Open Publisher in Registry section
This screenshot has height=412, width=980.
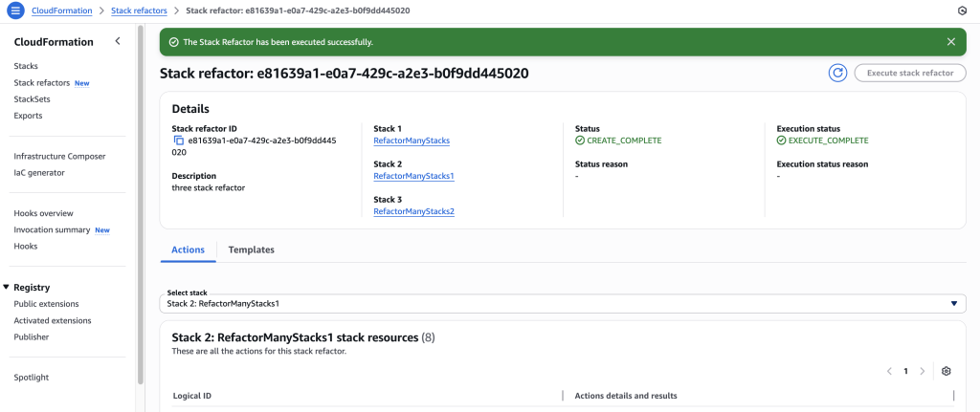pyautogui.click(x=32, y=336)
